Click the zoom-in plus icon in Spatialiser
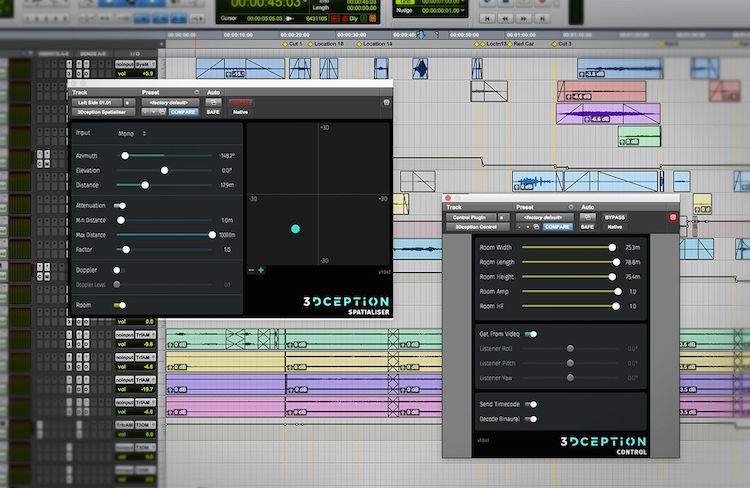Viewport: 750px width, 488px height. (x=261, y=270)
